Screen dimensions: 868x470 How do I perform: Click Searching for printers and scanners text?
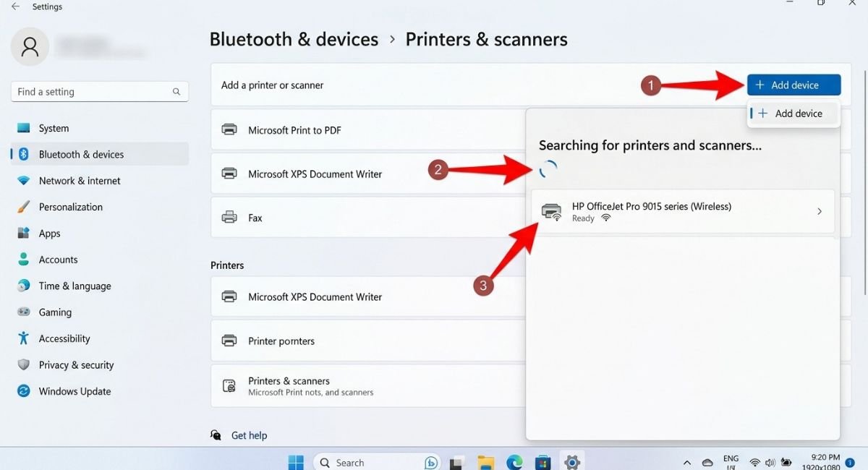click(650, 145)
